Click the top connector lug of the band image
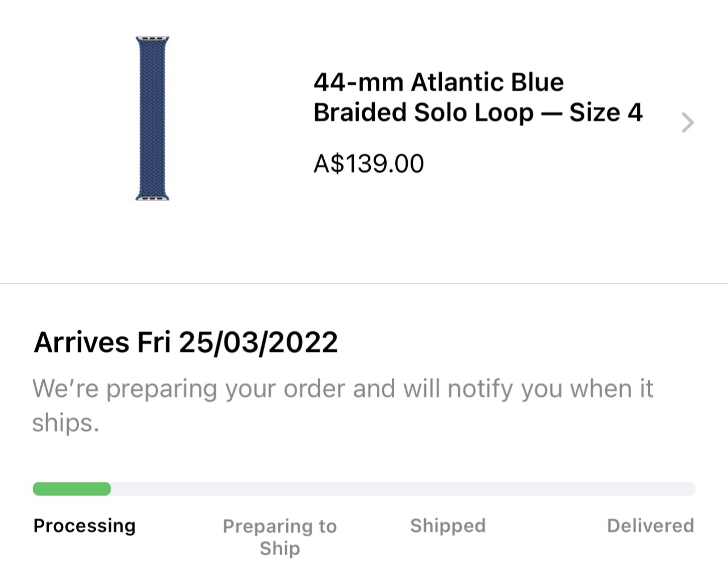The image size is (728, 583). pyautogui.click(x=152, y=39)
